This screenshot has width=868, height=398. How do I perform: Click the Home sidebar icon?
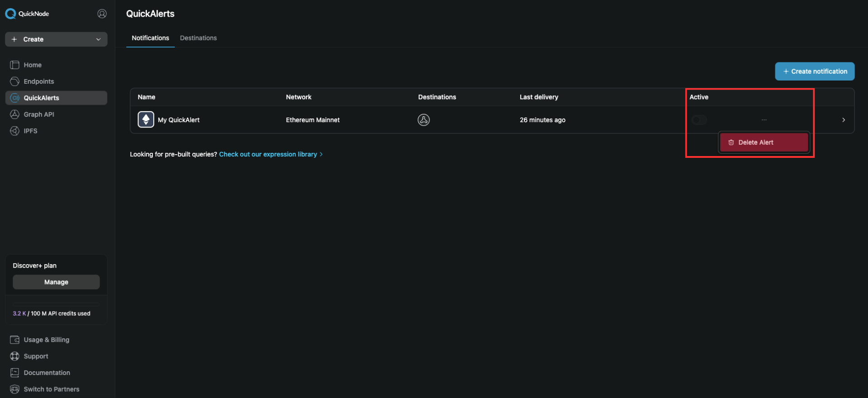click(x=14, y=65)
